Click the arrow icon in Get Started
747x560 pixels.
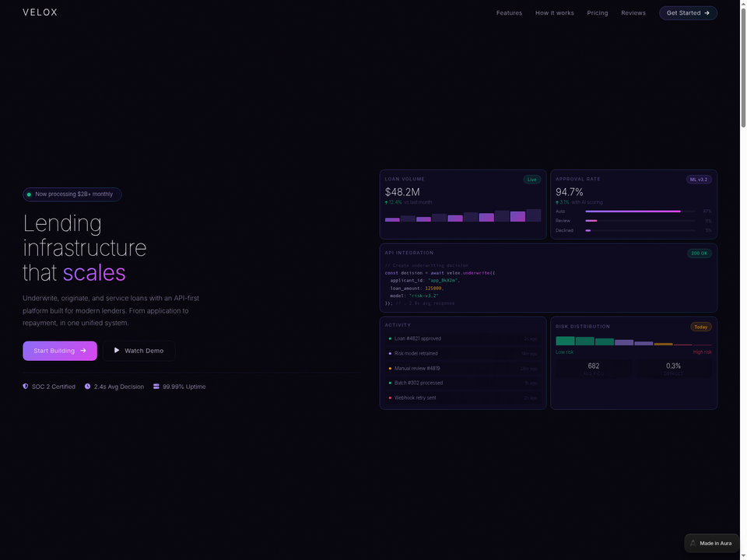click(707, 13)
